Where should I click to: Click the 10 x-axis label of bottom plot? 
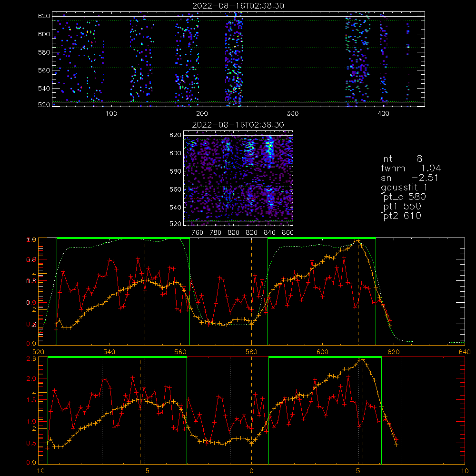tap(465, 471)
